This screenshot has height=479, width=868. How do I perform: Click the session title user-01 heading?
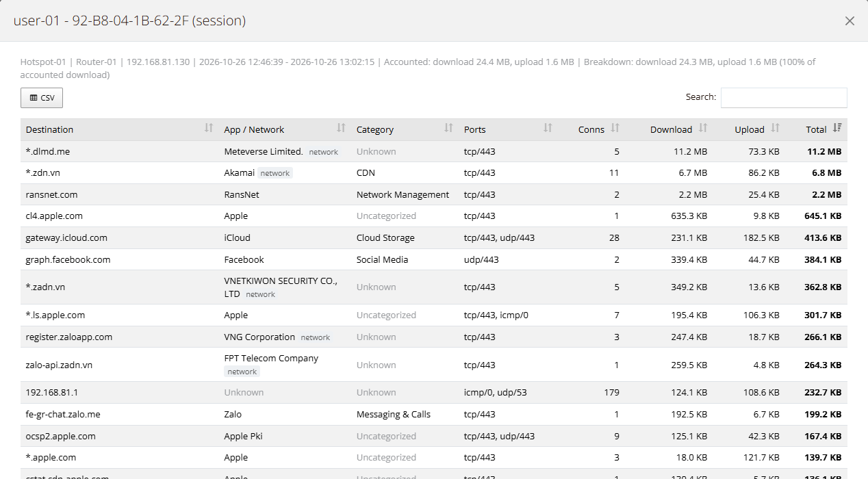click(129, 21)
